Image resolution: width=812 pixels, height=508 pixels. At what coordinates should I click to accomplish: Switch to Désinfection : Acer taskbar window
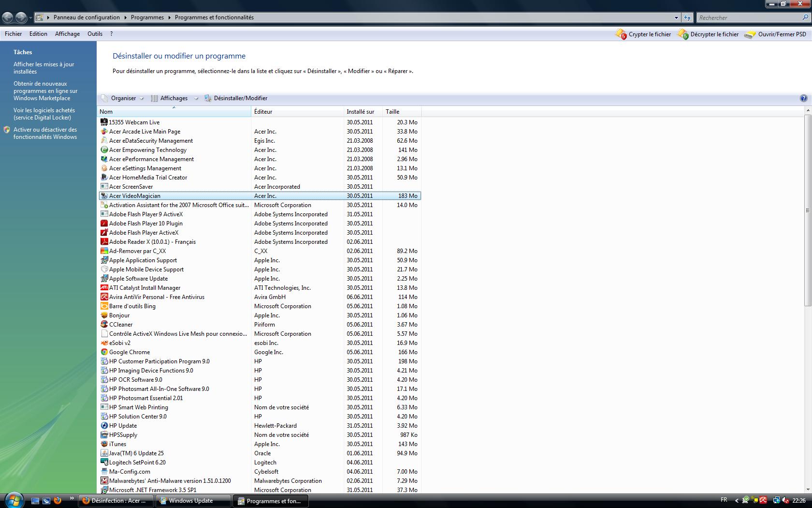point(116,501)
